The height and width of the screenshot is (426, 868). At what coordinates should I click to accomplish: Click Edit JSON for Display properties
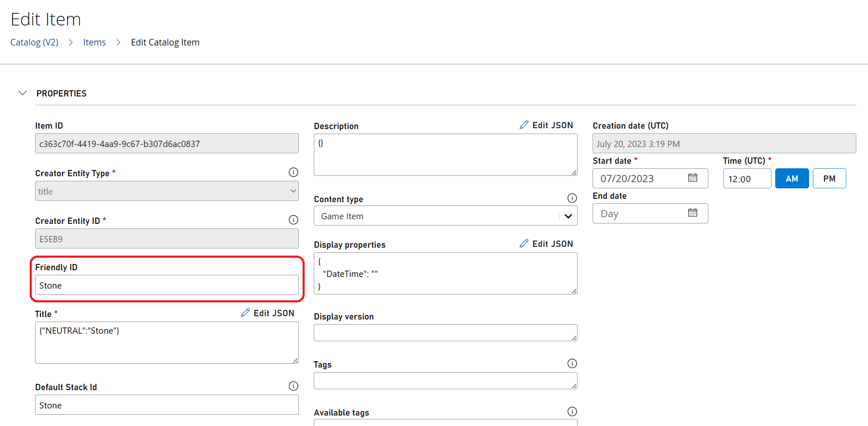(x=546, y=244)
